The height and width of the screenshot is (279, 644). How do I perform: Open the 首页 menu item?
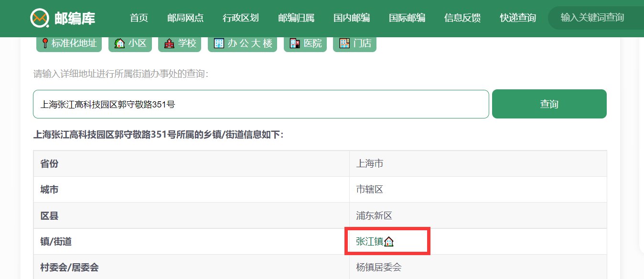pyautogui.click(x=139, y=18)
